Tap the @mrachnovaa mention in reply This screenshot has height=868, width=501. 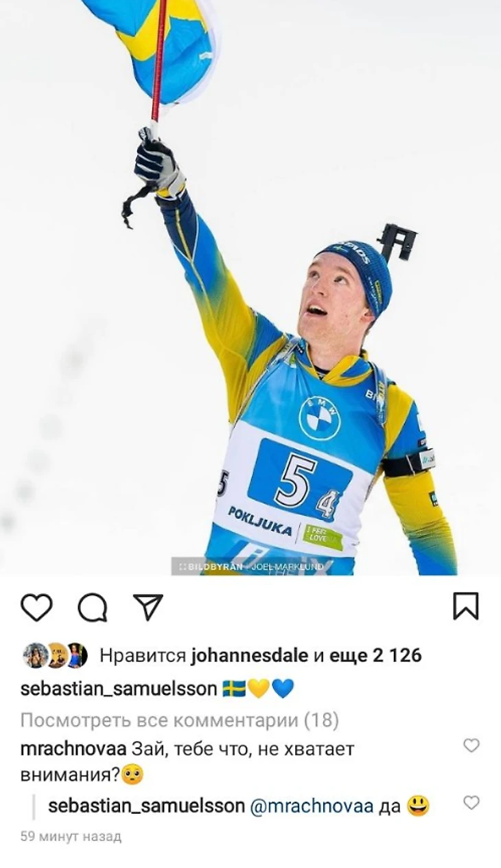pos(312,806)
